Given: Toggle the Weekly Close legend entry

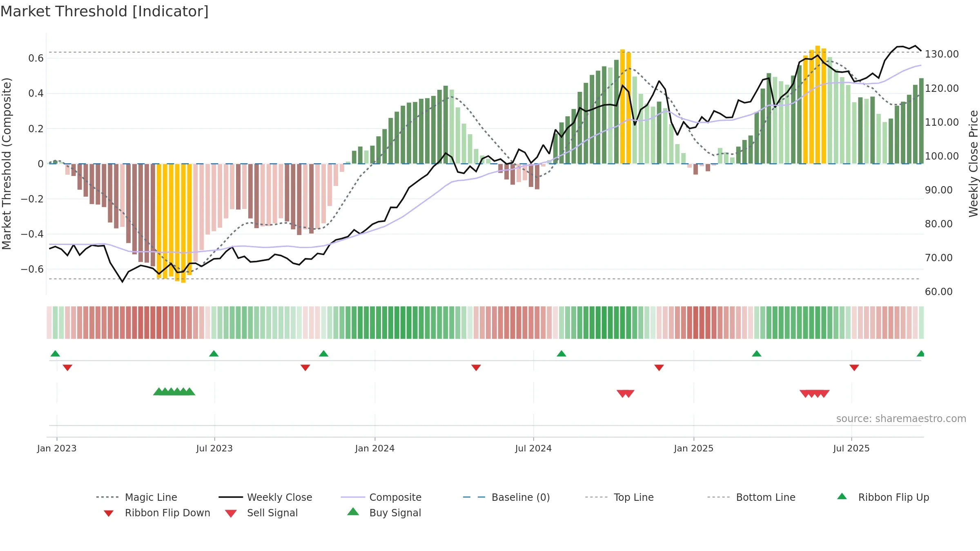Looking at the screenshot, I should pos(265,497).
